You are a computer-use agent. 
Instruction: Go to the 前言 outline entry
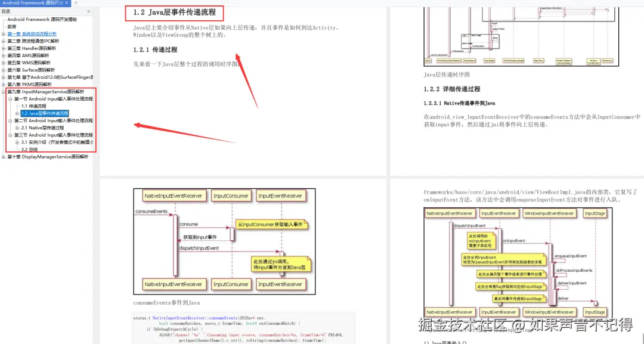(11, 27)
